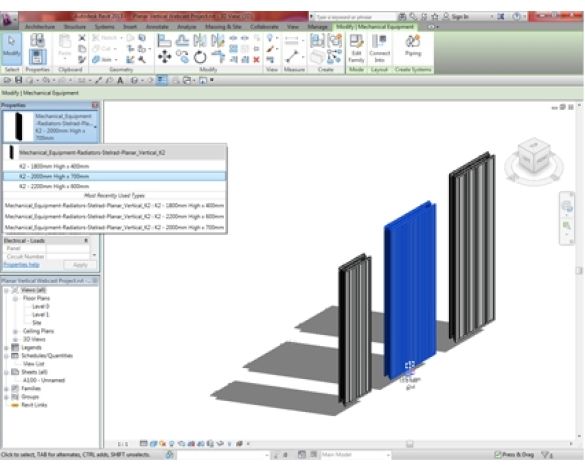
Task: Click the Properties help link
Action: 21,265
